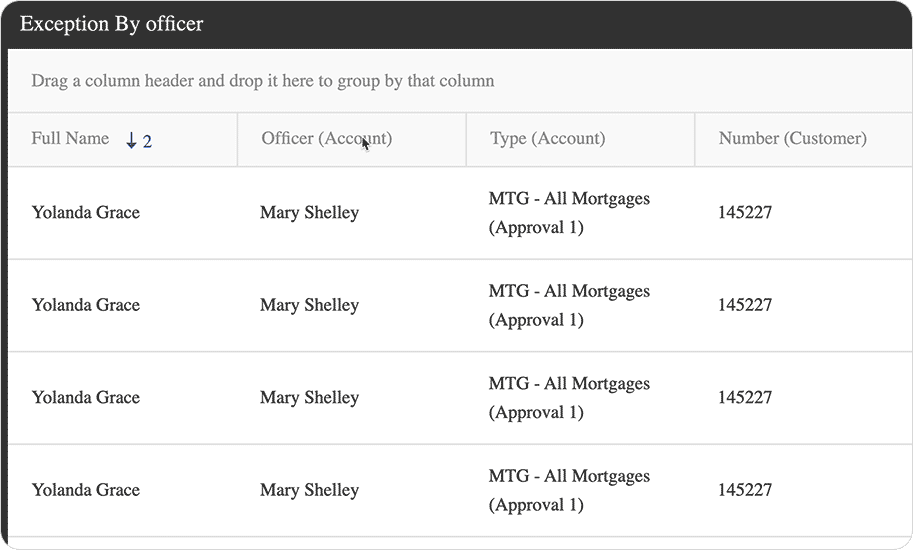This screenshot has width=913, height=550.
Task: Select Yolanda Grace in second row
Action: [86, 305]
